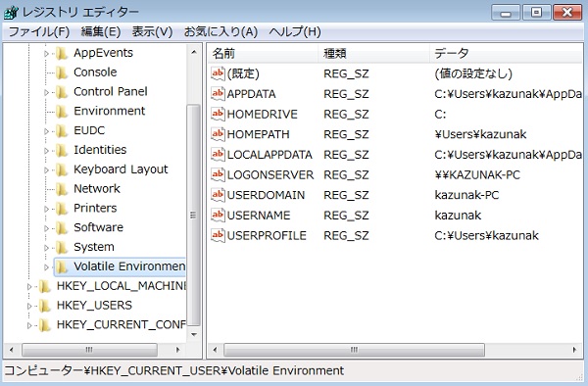This screenshot has height=386, width=588.
Task: Click the string icon beside LOGONSERVER
Action: (218, 174)
